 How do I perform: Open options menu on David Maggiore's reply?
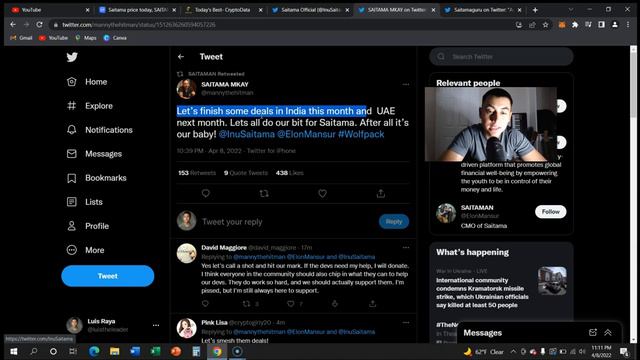(406, 247)
